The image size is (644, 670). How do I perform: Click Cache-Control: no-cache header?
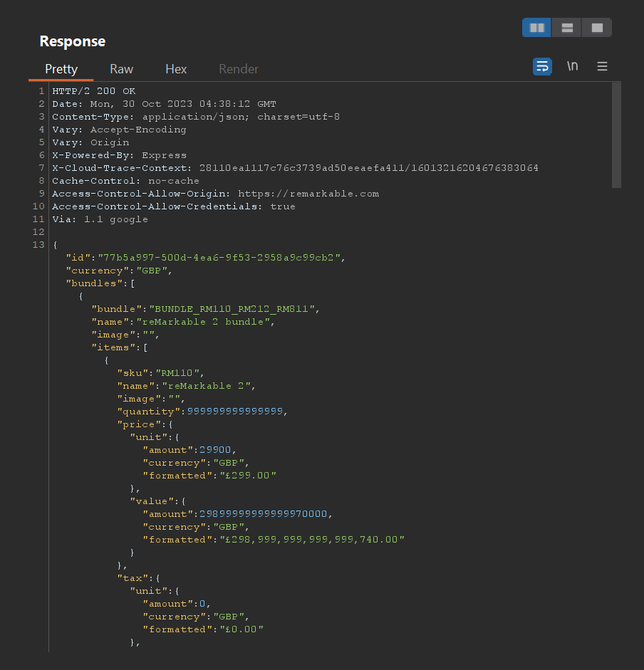pyautogui.click(x=125, y=181)
